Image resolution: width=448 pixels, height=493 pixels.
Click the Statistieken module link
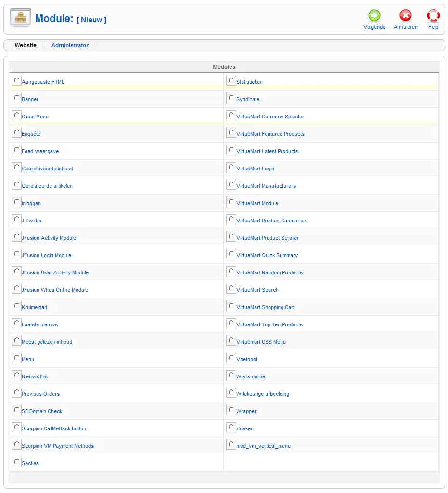coord(249,82)
